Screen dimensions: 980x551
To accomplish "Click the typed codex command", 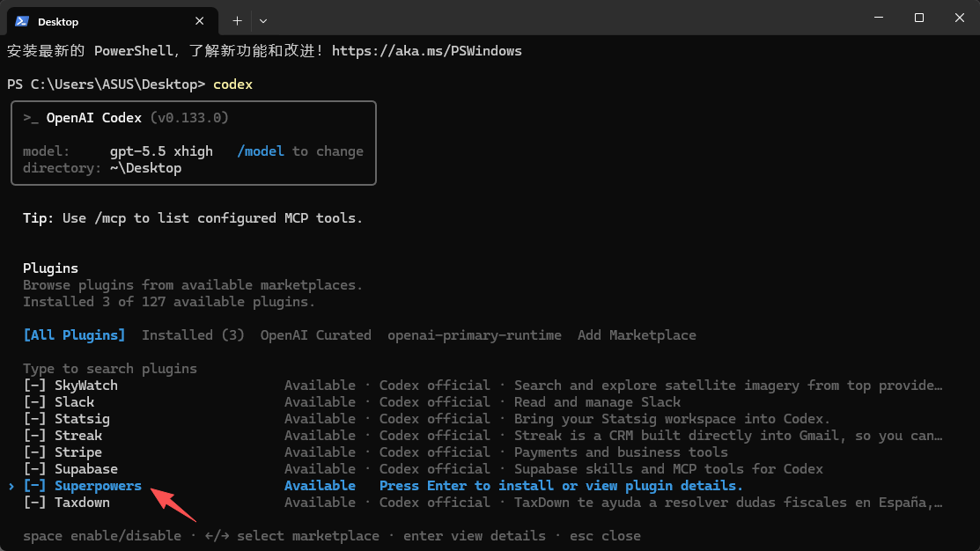I will tap(233, 84).
